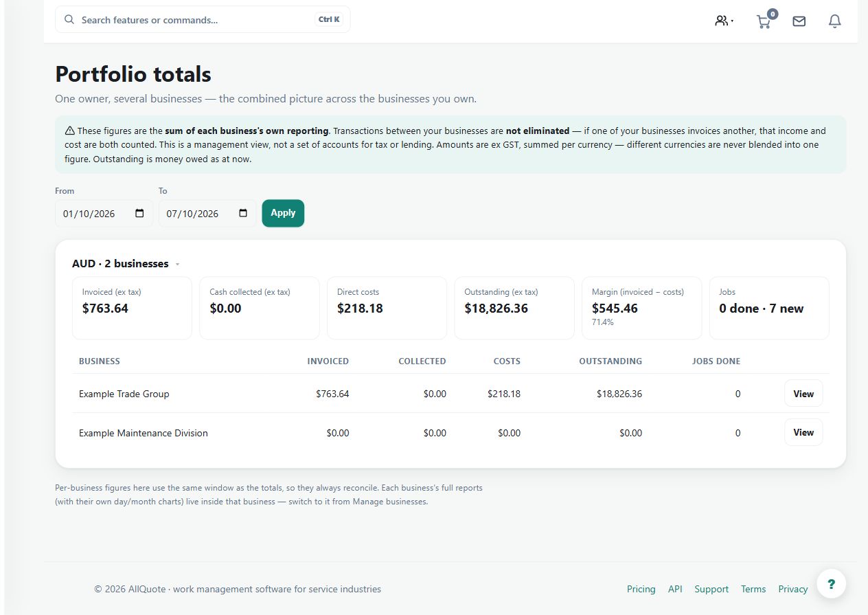View the Example Maintenance Division business

(803, 432)
